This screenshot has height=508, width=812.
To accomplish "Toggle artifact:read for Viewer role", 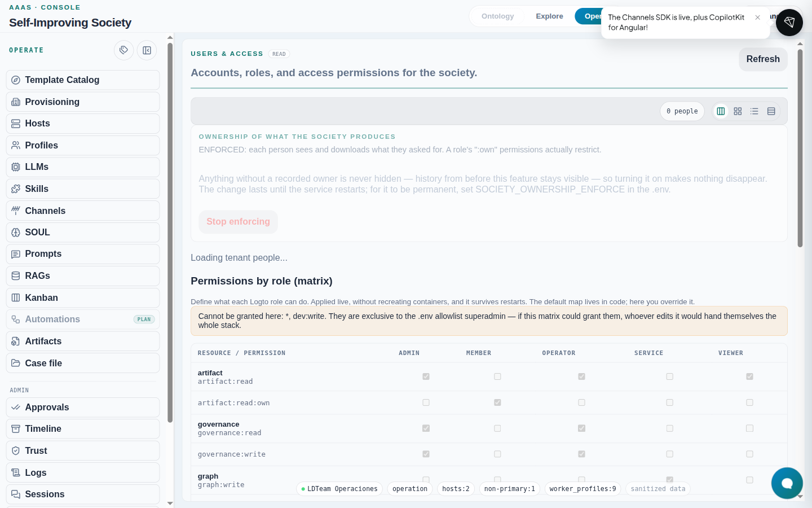I will [x=749, y=376].
